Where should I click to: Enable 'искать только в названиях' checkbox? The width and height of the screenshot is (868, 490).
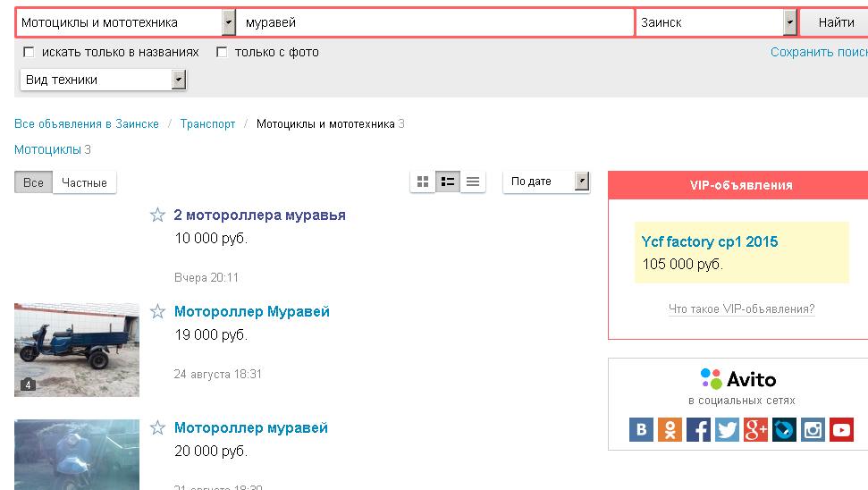point(29,52)
